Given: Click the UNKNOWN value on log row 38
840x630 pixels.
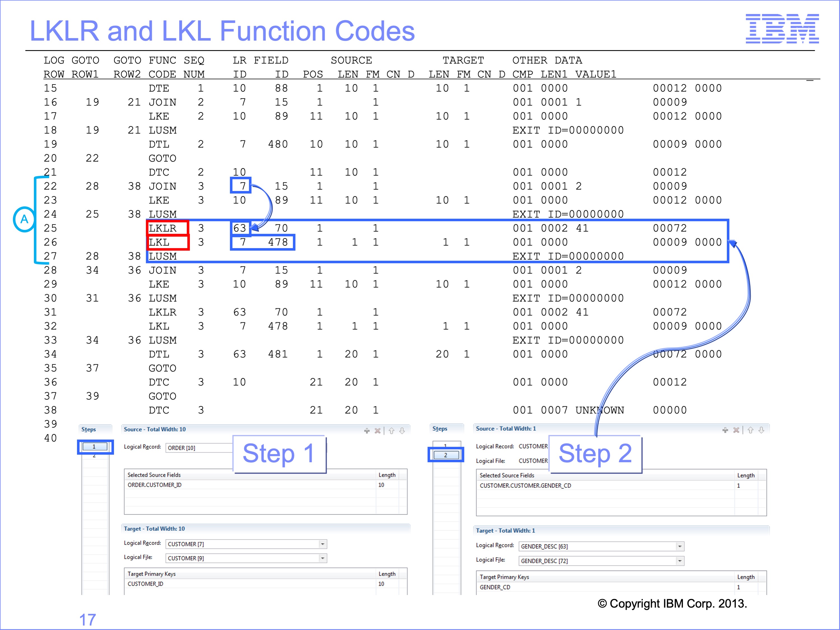Looking at the screenshot, I should [600, 410].
